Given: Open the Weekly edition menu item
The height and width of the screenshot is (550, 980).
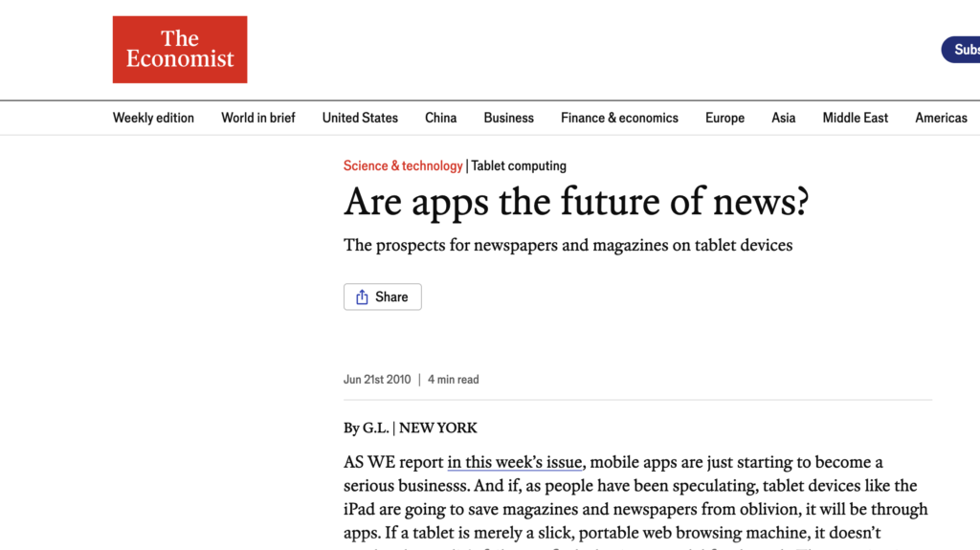Looking at the screenshot, I should 153,118.
